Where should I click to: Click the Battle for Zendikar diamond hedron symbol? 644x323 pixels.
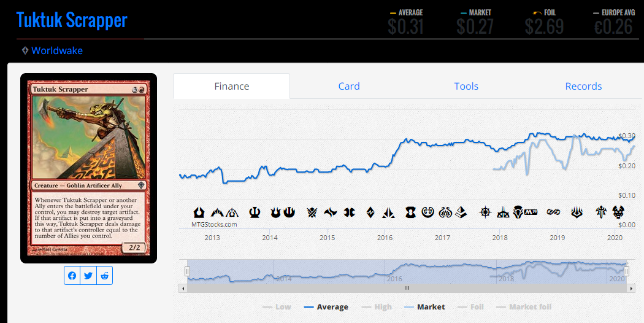[x=370, y=212]
